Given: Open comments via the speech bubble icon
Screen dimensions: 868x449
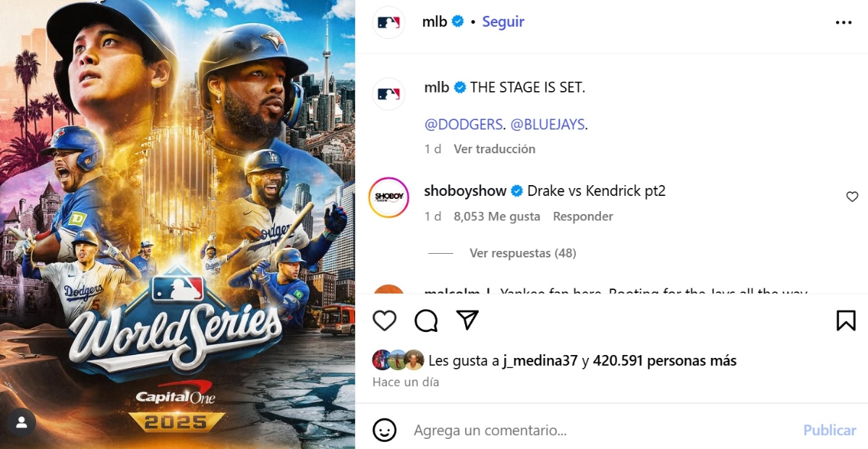Looking at the screenshot, I should [x=427, y=320].
